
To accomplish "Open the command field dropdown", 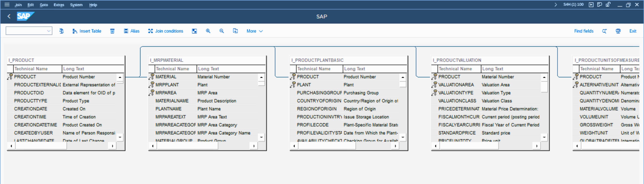I will [49, 31].
